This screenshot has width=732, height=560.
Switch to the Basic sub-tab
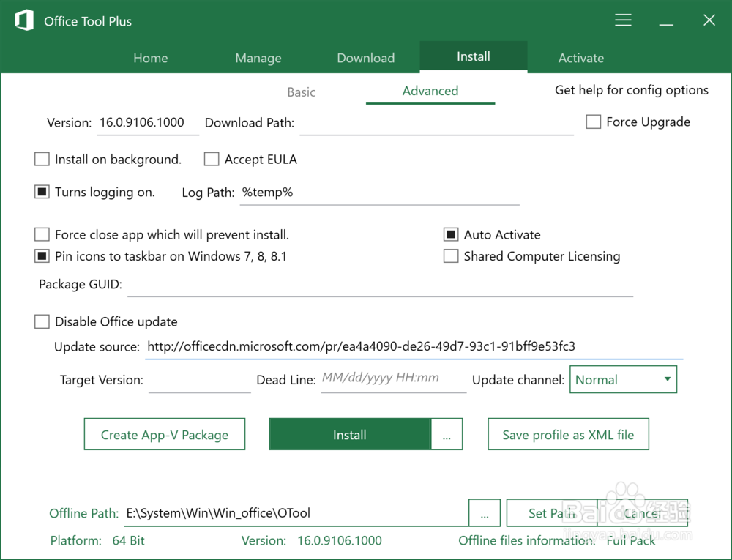coord(301,92)
